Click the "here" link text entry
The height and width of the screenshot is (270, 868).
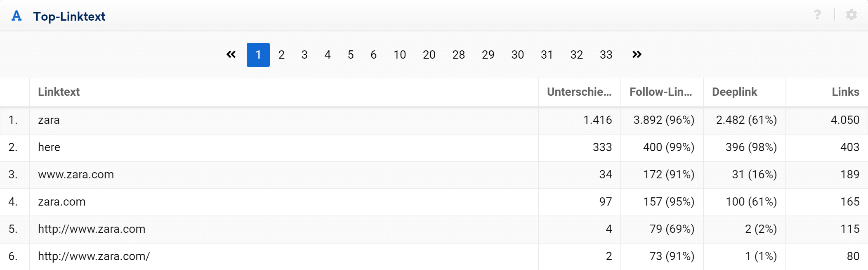pyautogui.click(x=49, y=147)
